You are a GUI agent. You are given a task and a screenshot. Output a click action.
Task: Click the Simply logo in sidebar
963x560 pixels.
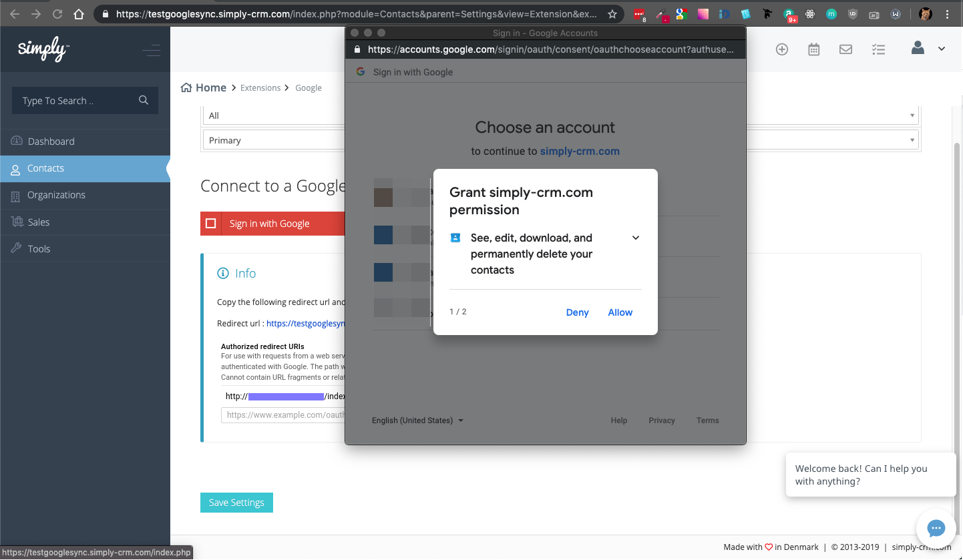coord(43,49)
